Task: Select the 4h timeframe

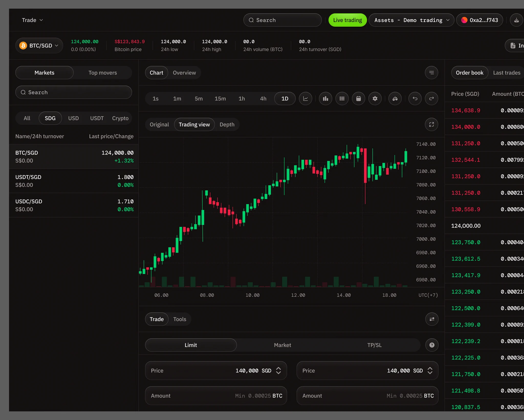Action: (x=263, y=99)
